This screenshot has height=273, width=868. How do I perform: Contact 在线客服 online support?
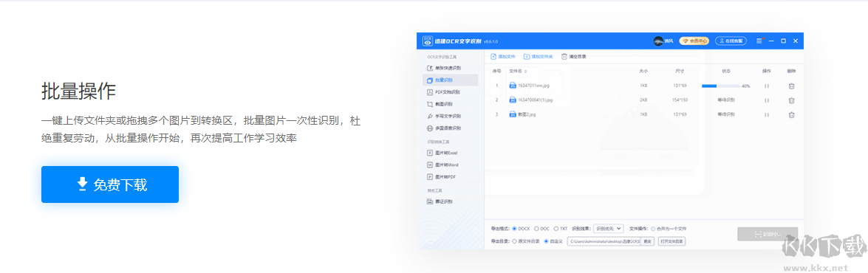coord(731,41)
